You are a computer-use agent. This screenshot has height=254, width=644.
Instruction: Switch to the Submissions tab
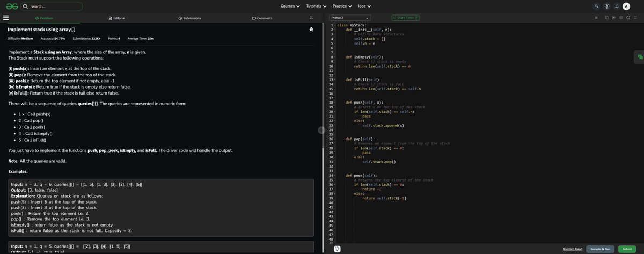pos(189,18)
